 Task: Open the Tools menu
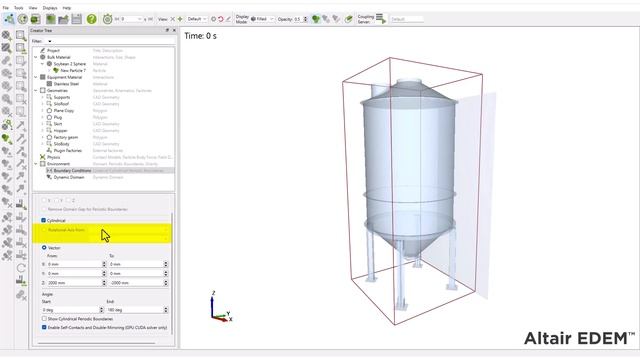tap(19, 8)
